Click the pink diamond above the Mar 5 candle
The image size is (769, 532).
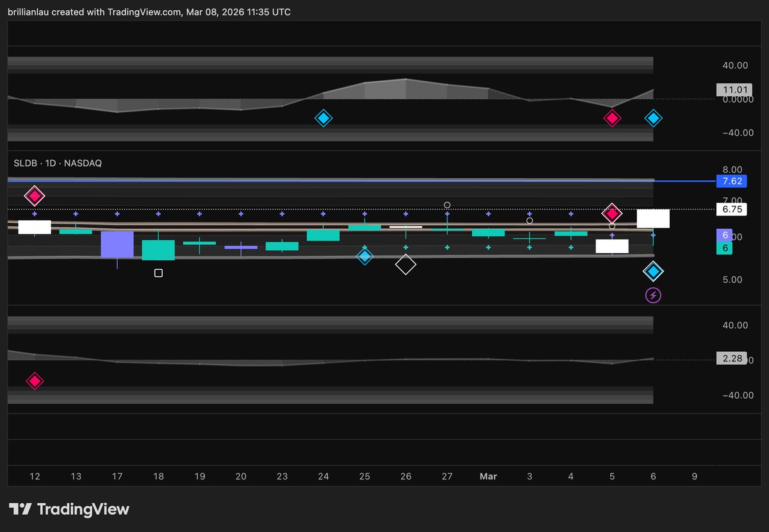[612, 213]
